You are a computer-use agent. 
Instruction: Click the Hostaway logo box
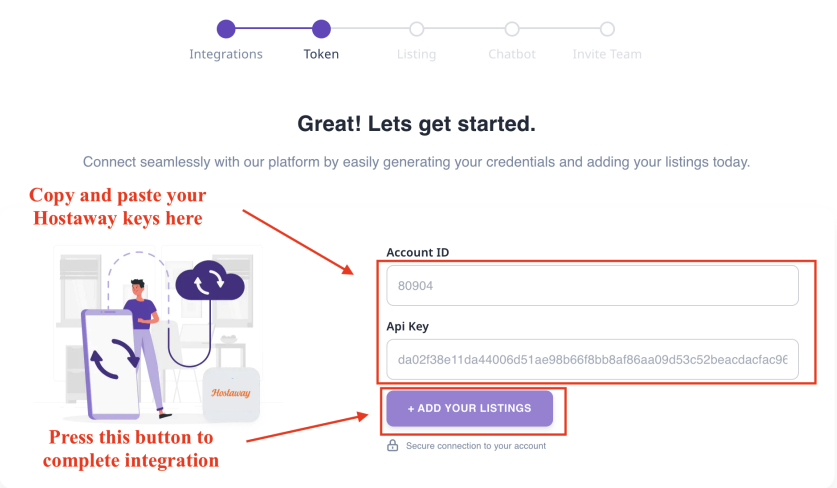pyautogui.click(x=231, y=393)
